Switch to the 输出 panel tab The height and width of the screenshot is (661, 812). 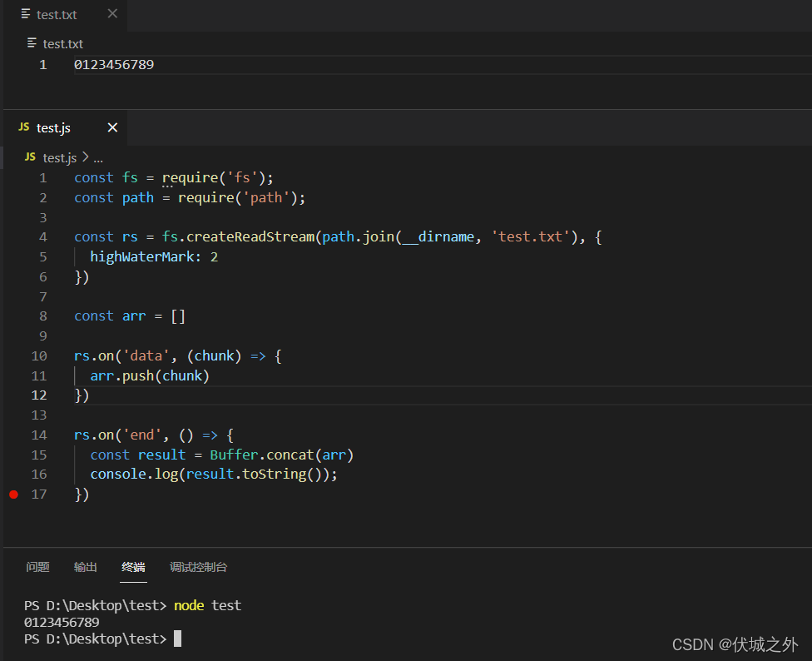point(85,567)
